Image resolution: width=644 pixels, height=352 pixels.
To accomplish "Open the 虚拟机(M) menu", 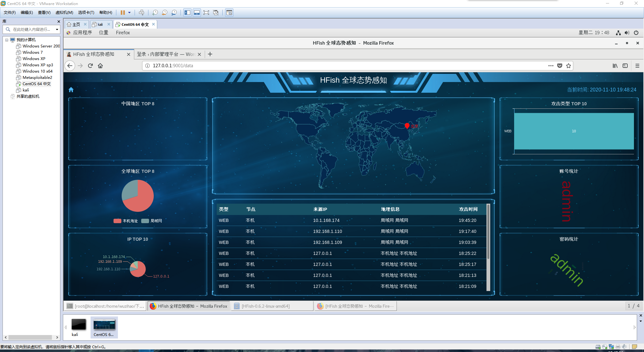I will 64,13.
